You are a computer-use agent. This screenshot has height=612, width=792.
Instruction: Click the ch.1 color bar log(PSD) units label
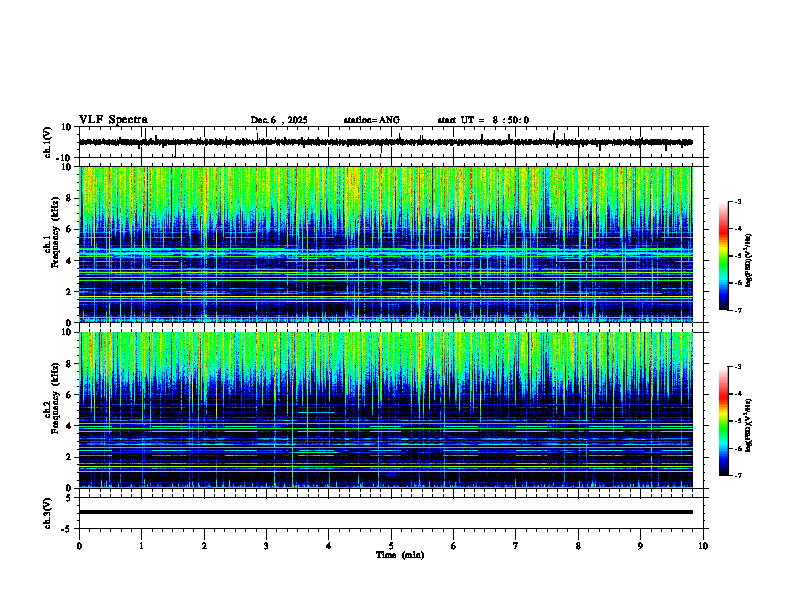coord(749,261)
